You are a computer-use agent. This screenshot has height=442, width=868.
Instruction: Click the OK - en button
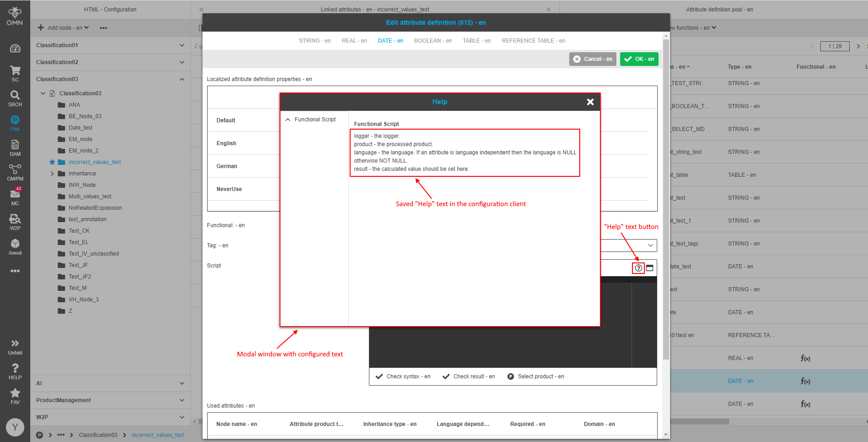(639, 59)
